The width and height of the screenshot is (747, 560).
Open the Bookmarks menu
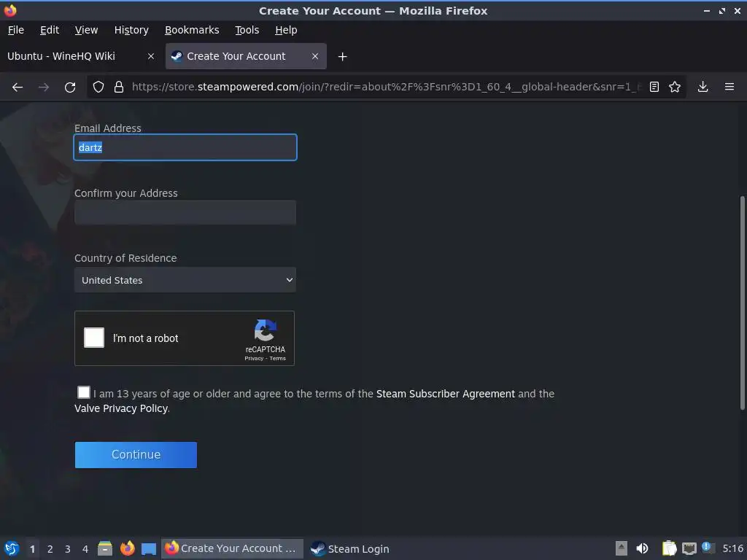[192, 30]
